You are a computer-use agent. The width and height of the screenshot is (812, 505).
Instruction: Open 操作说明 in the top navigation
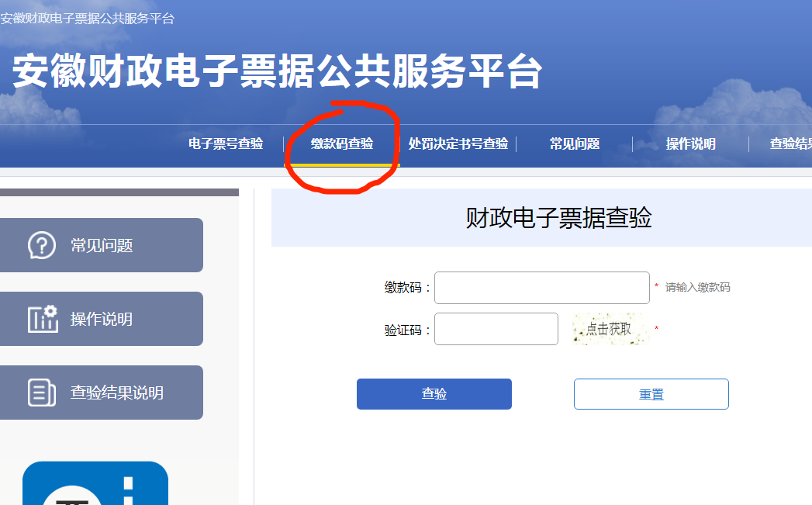click(x=691, y=144)
